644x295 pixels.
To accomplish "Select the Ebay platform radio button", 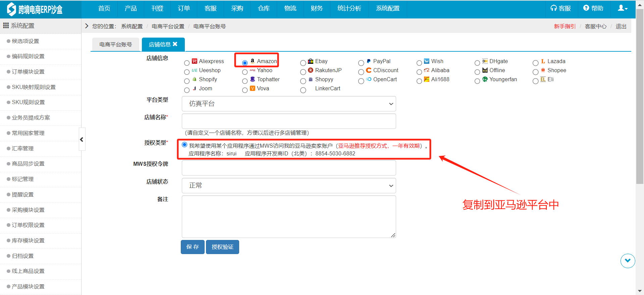I will [x=303, y=63].
